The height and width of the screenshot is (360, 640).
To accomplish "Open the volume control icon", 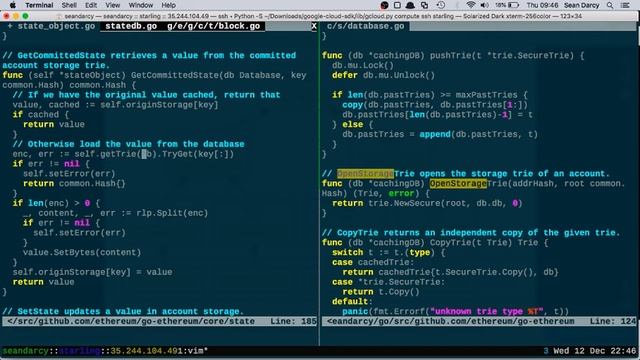I will coord(484,5).
